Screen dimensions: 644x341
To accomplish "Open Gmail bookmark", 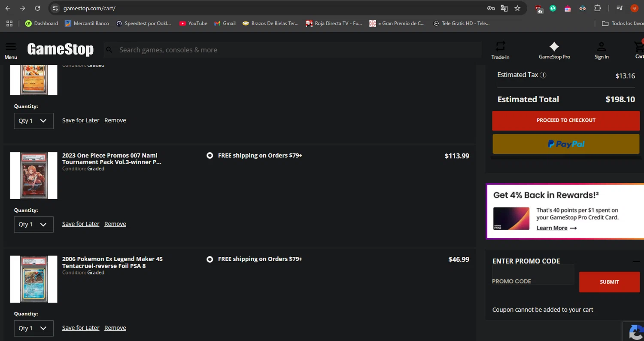I will [x=225, y=24].
